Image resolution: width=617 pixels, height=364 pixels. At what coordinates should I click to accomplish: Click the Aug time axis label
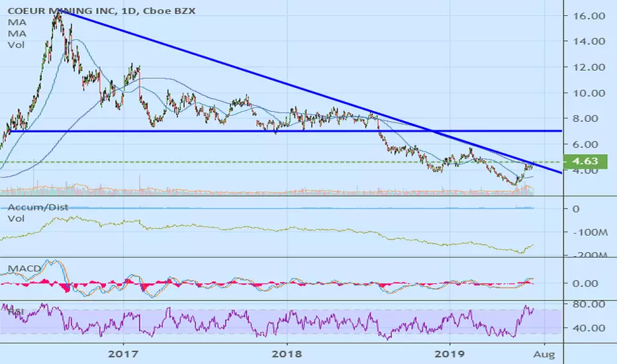click(544, 355)
